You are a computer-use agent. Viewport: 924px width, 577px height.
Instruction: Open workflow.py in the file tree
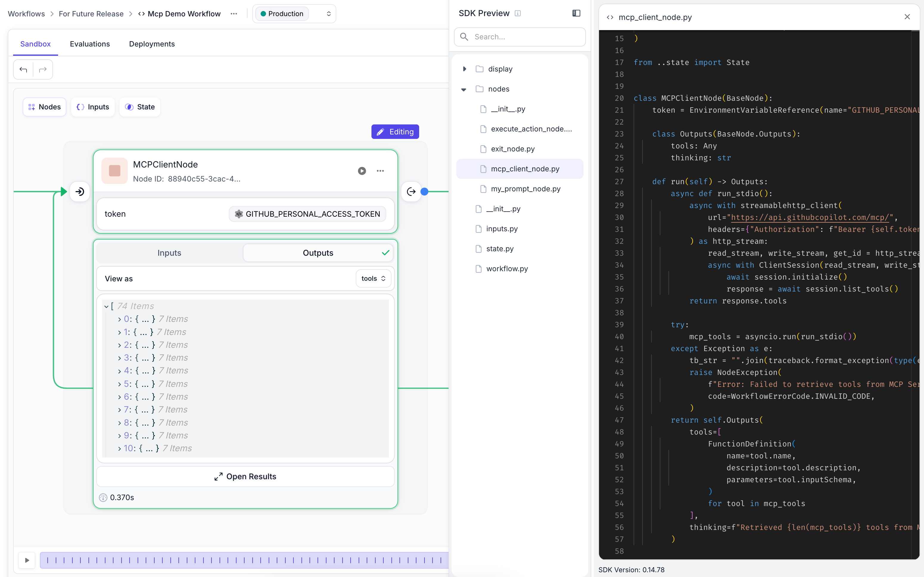(507, 269)
